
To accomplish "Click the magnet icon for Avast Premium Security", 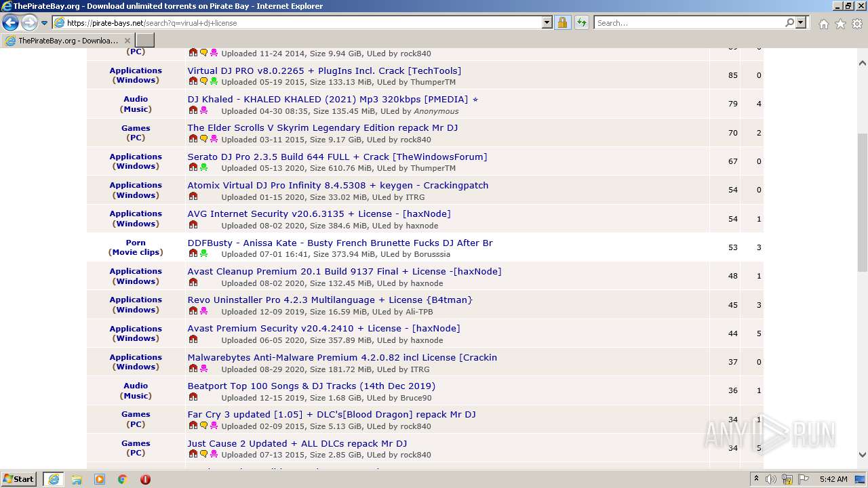I will click(193, 340).
